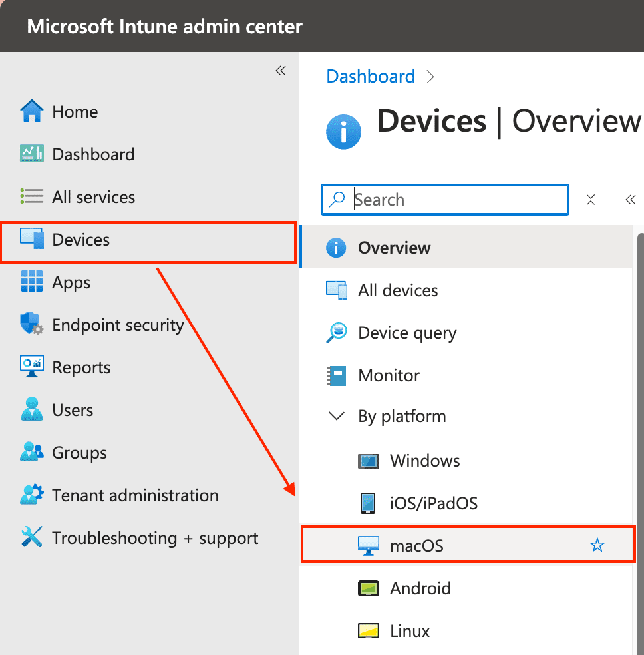Collapse the By platform group
644x655 pixels.
tap(336, 415)
